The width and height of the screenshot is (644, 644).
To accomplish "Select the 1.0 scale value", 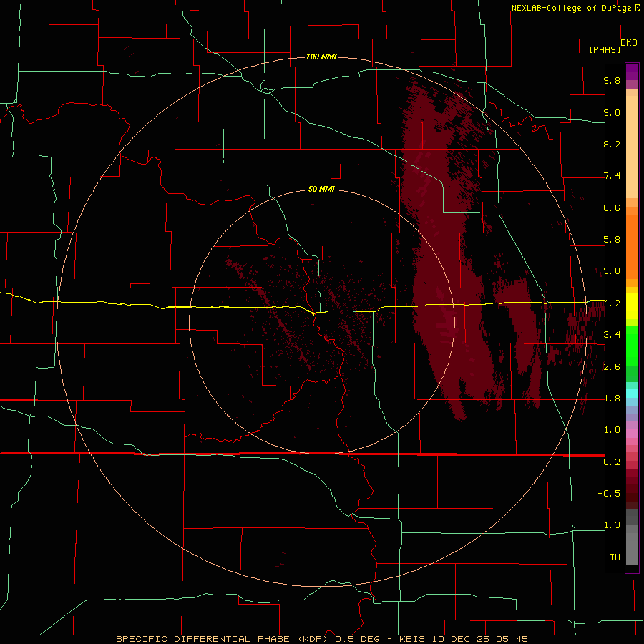I will (612, 430).
